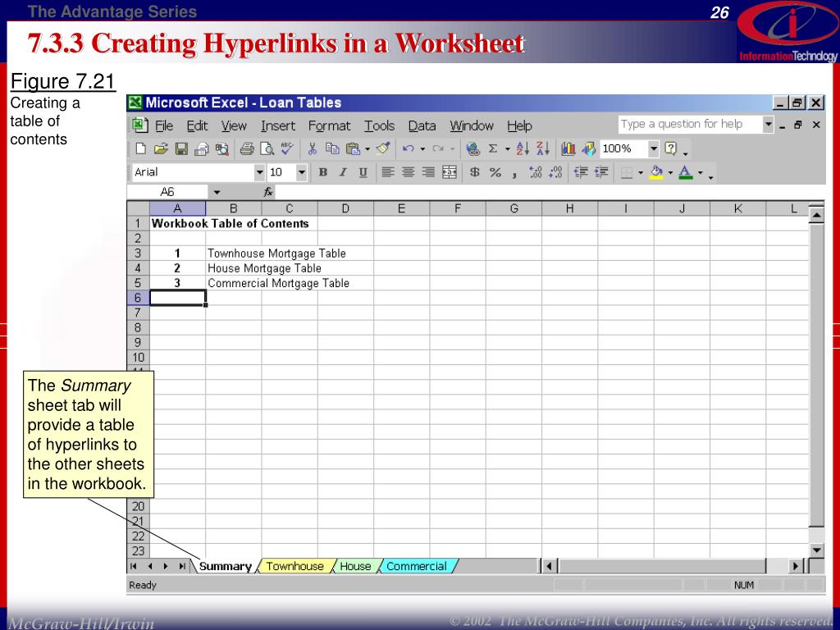Open the Format menu
Image resolution: width=840 pixels, height=630 pixels.
(330, 126)
